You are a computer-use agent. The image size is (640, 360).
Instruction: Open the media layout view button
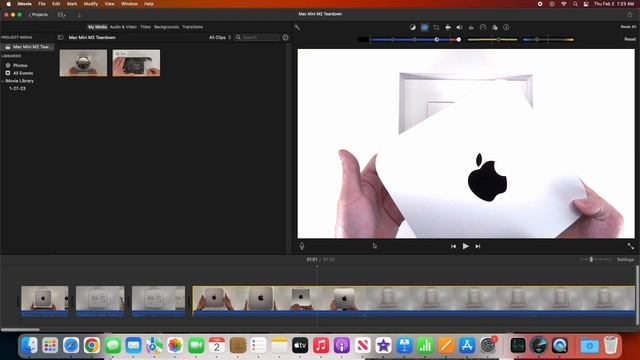click(62, 15)
